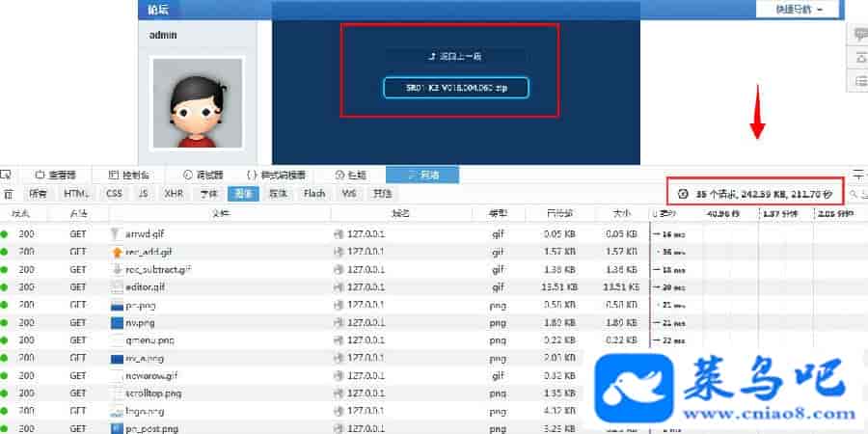Screen dimensions: 868x434
Task: Click the 返回上一层 back button
Action: click(x=457, y=56)
